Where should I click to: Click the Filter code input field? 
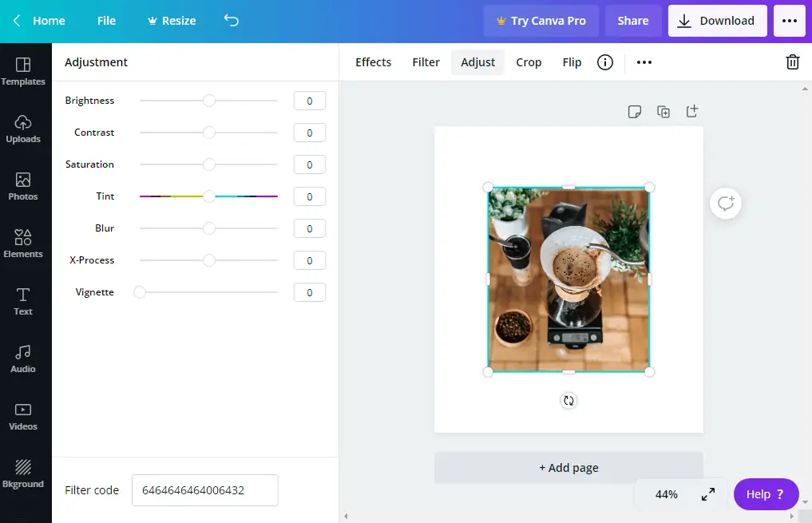pos(204,490)
